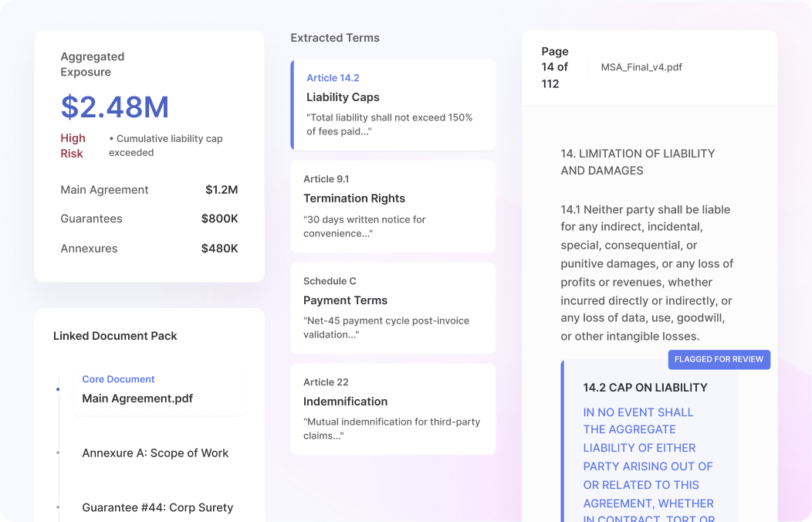This screenshot has height=522, width=812.
Task: Open Main Agreement.pdf core document
Action: click(158, 389)
